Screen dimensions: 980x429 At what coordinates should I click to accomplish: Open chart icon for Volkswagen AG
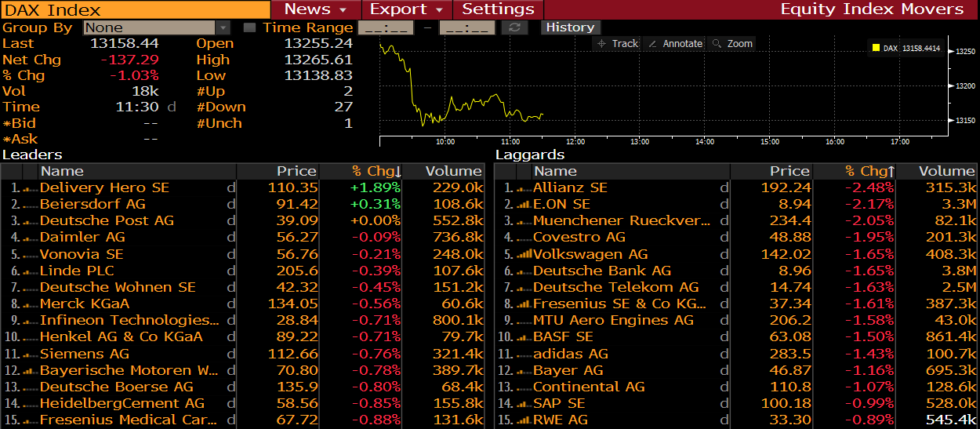tap(524, 255)
